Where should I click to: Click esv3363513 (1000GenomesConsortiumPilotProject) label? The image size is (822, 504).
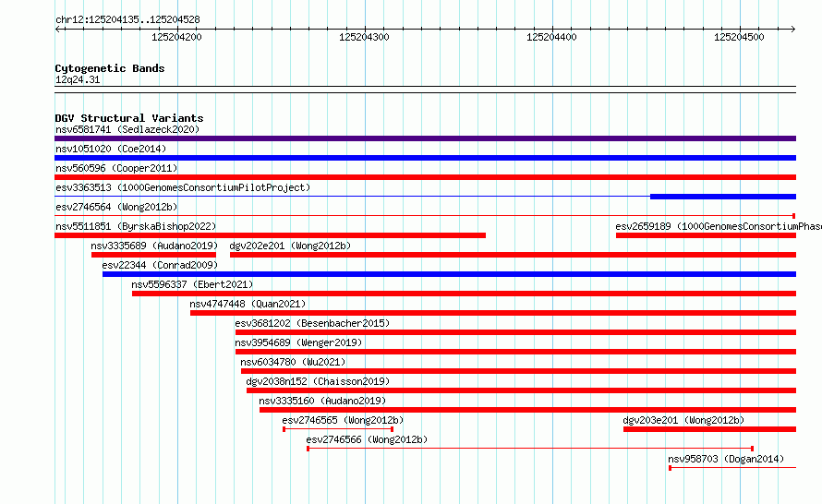pos(183,187)
